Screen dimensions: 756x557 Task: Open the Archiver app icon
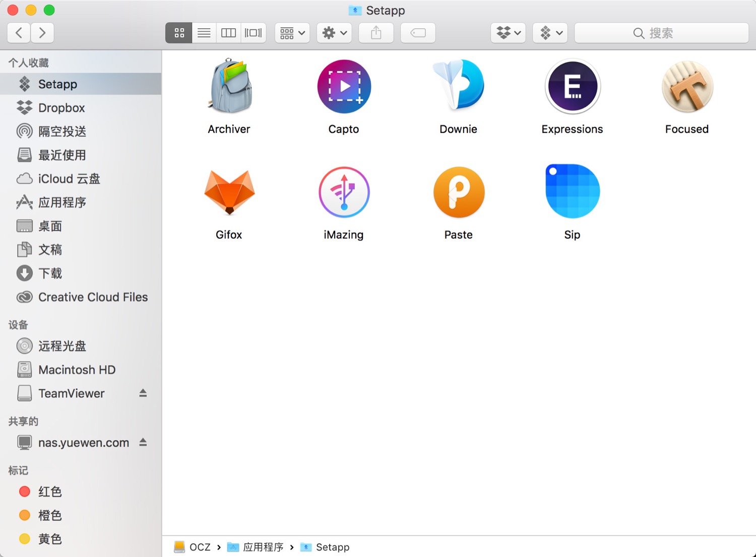(229, 87)
